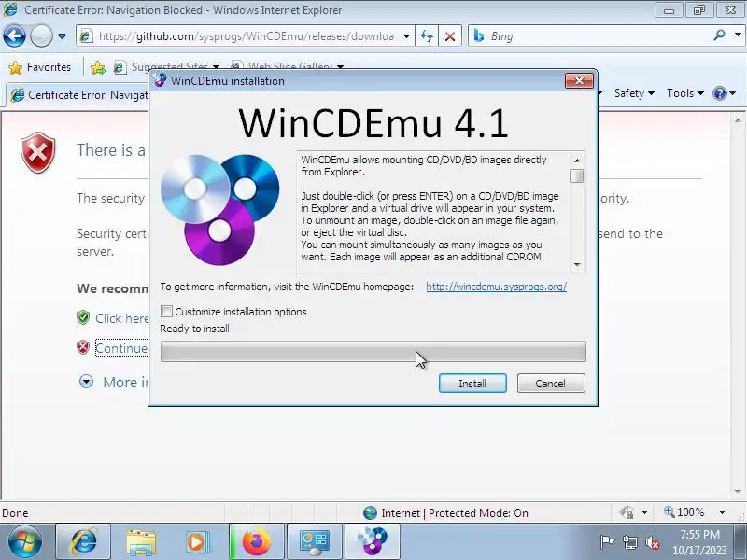Image resolution: width=747 pixels, height=560 pixels.
Task: Click Cancel in WinCDEmu installation dialog
Action: pyautogui.click(x=551, y=384)
